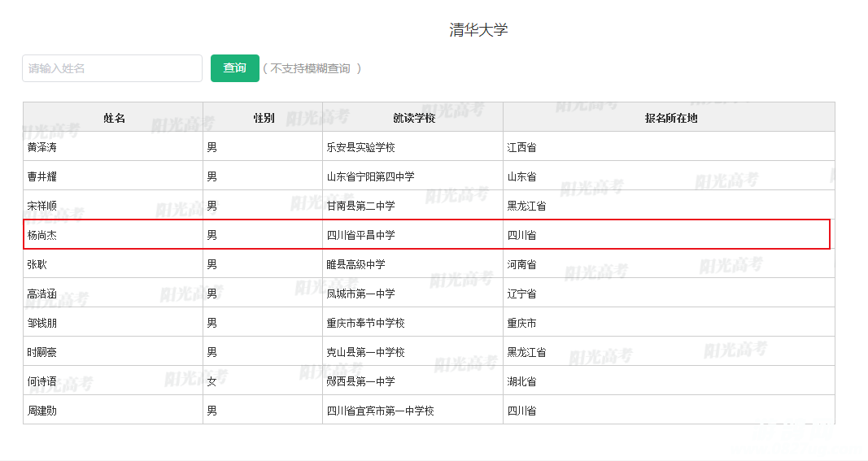Select the 湖北省 location cell

point(521,381)
